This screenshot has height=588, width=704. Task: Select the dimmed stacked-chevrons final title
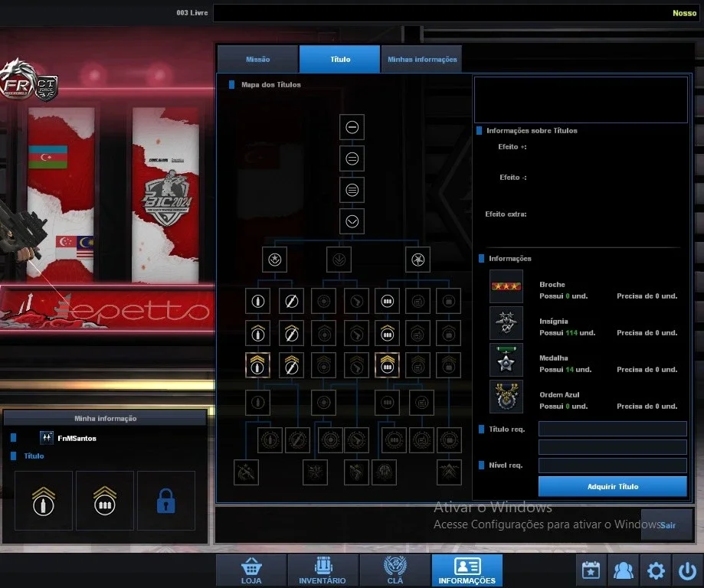click(449, 472)
